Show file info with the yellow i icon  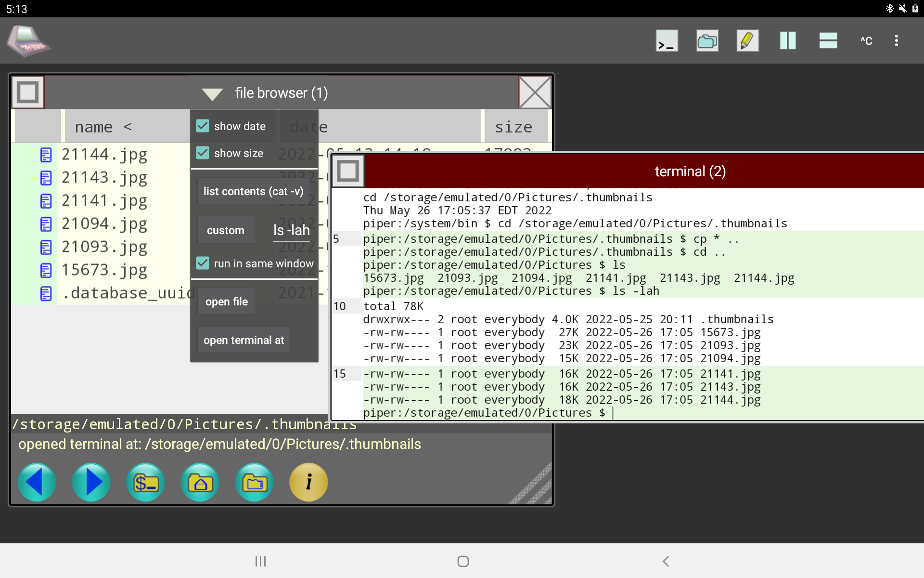308,482
